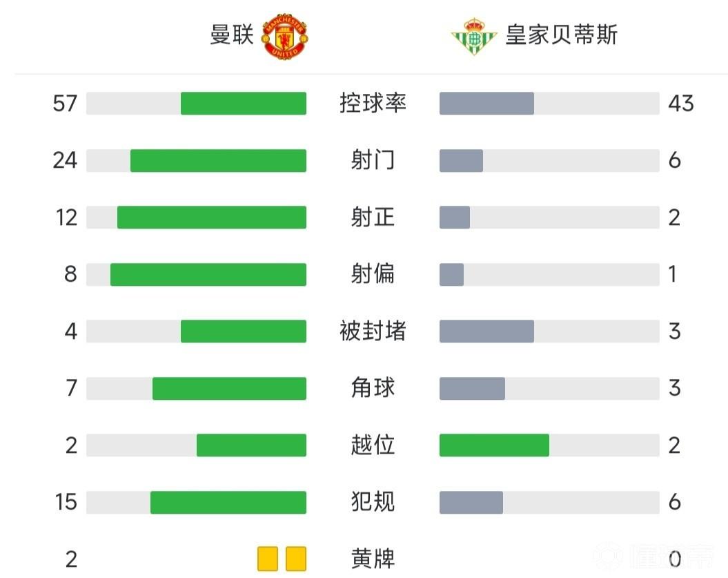
Task: Click the Real Betis crest logo
Action: tap(473, 37)
